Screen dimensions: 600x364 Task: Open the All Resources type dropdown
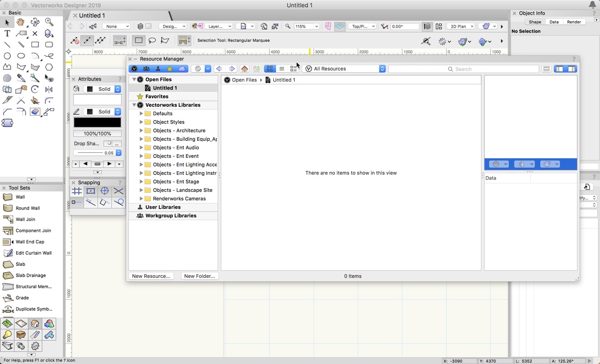coord(345,69)
